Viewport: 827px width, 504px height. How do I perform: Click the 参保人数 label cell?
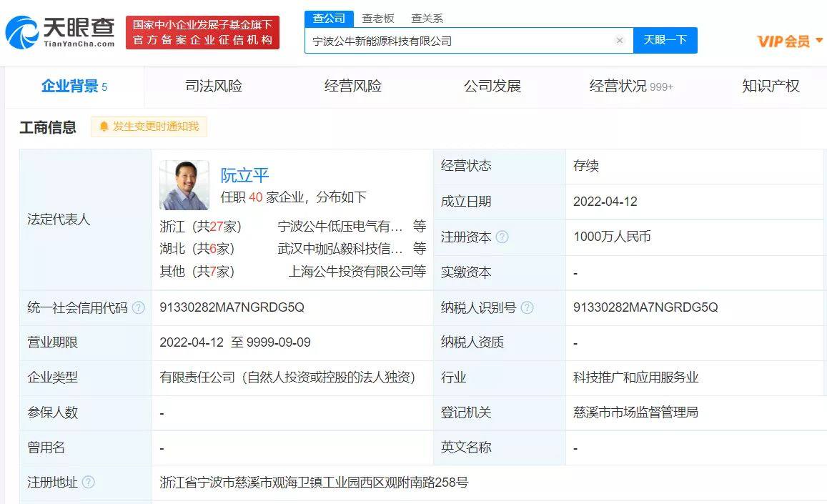pyautogui.click(x=86, y=412)
